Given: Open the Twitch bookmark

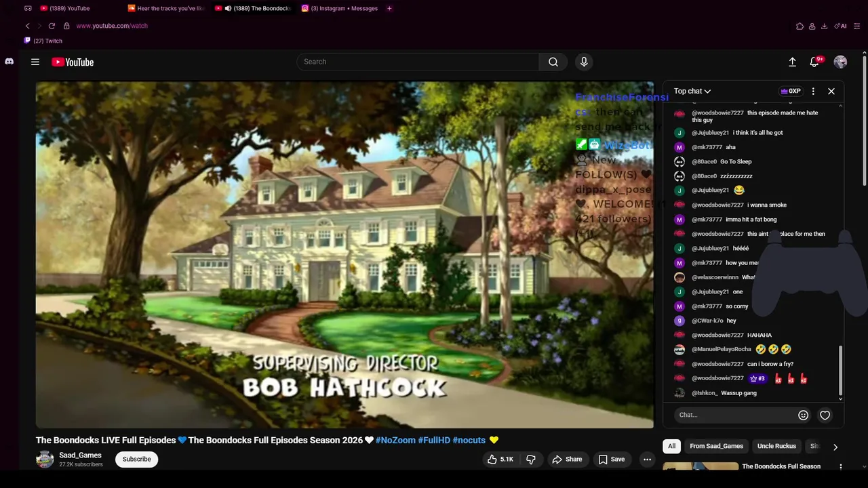Looking at the screenshot, I should (43, 41).
